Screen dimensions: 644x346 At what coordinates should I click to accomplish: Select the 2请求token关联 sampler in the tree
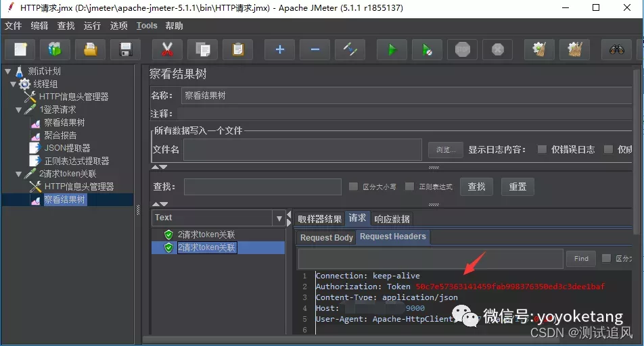68,174
